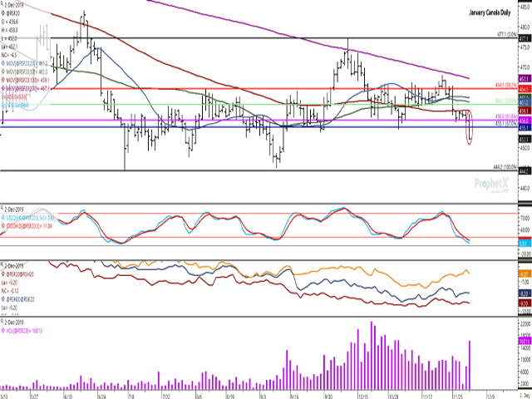Viewport: 532px width, 399px height.
Task: Click the red 464.5 price axis tag
Action: click(x=525, y=89)
